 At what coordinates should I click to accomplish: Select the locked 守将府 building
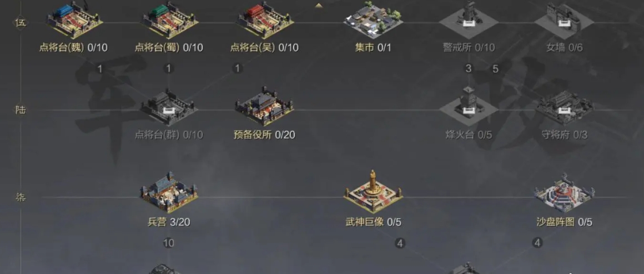[x=564, y=108]
